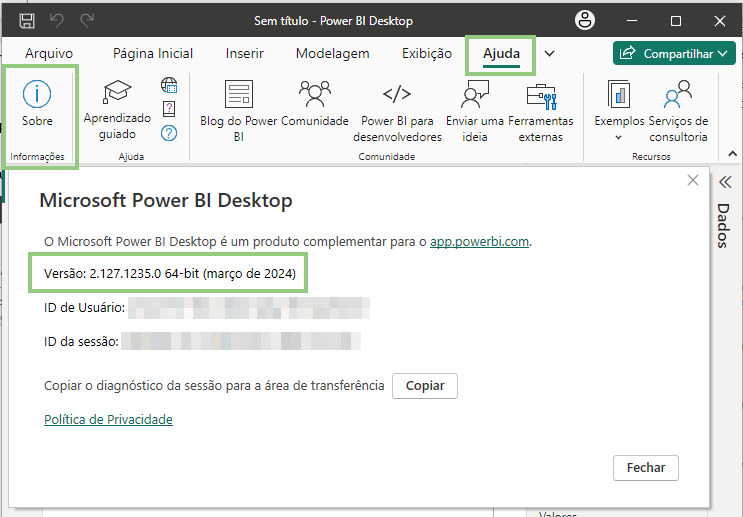Viewport: 743px width, 517px height.
Task: Minimize the Power BI Desktop window
Action: click(632, 21)
